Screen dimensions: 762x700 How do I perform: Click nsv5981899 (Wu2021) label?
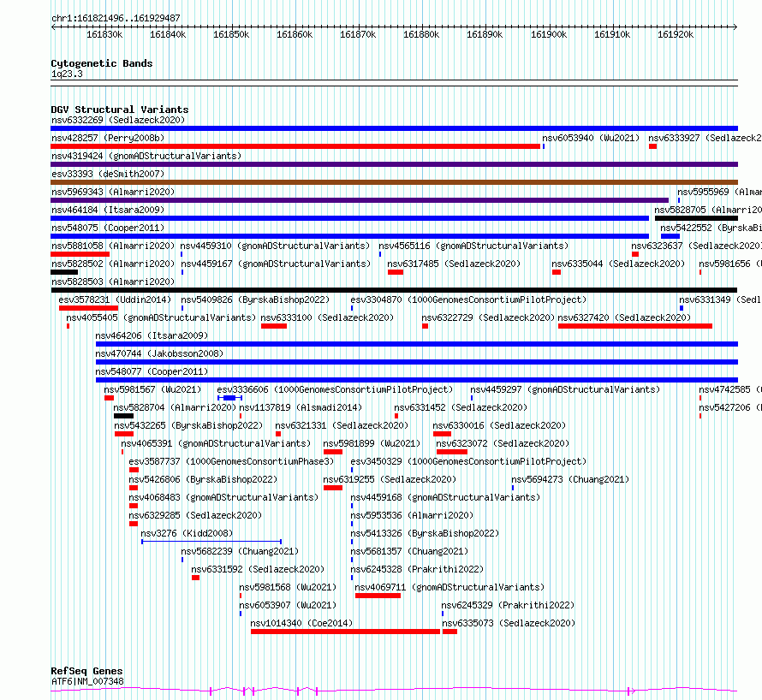[x=372, y=443]
